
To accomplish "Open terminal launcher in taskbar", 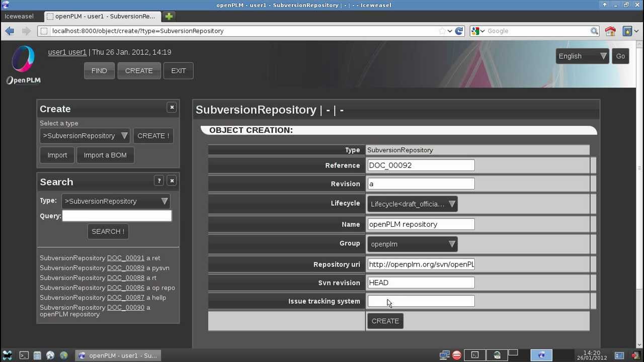I will tap(24, 355).
